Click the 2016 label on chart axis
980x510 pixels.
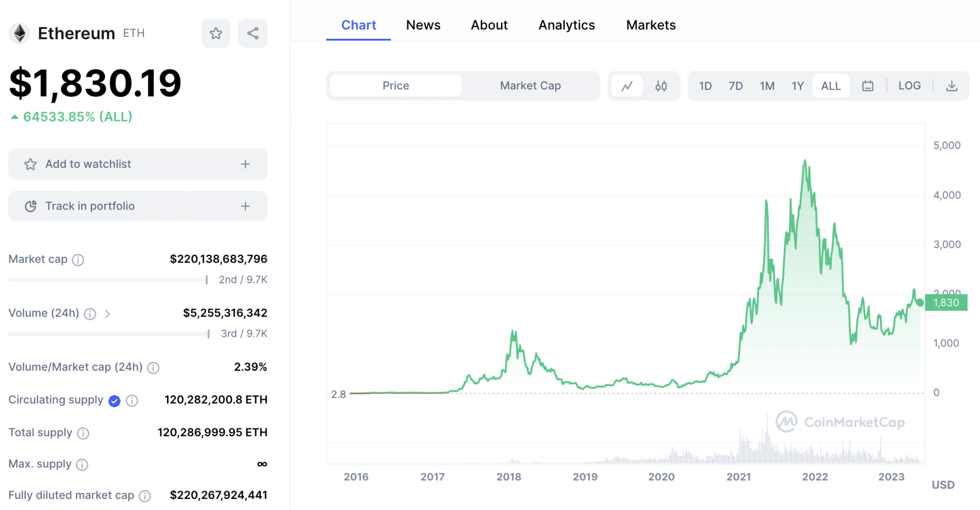click(x=356, y=477)
